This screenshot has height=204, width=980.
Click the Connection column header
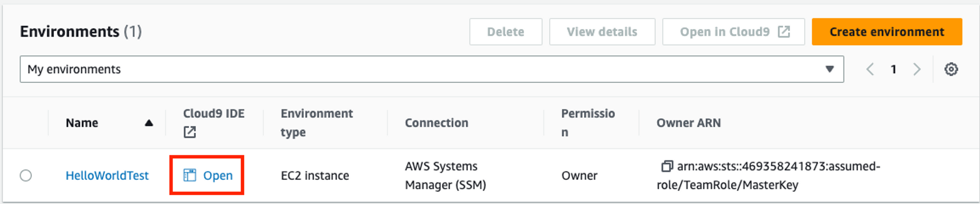(x=436, y=123)
